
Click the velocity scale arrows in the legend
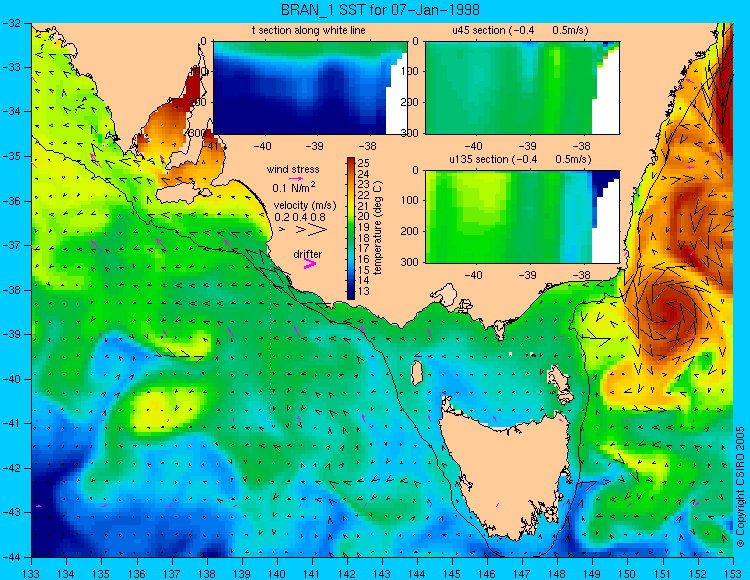point(304,230)
